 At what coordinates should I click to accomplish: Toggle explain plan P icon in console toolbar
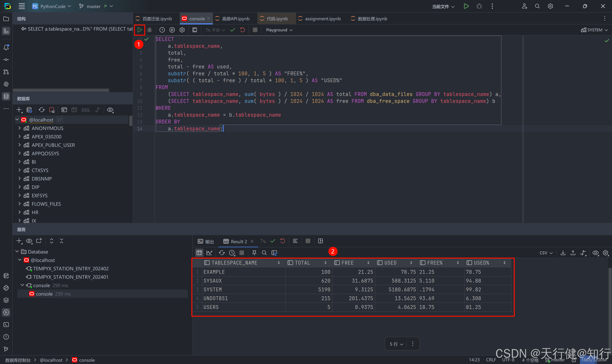coord(172,30)
